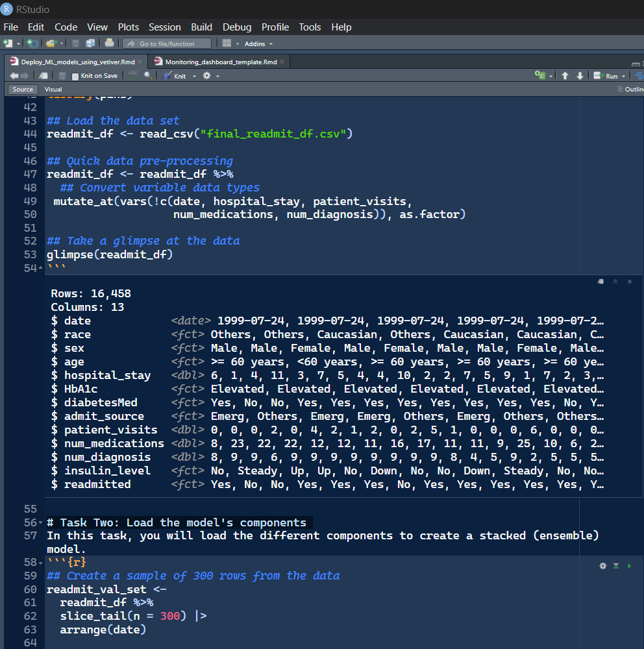Click the Save All icon
Screen dimensions: 644x649
coord(90,43)
